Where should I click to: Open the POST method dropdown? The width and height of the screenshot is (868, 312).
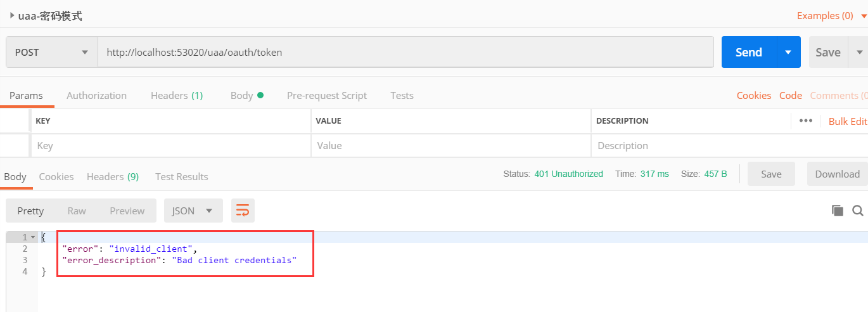tap(52, 52)
